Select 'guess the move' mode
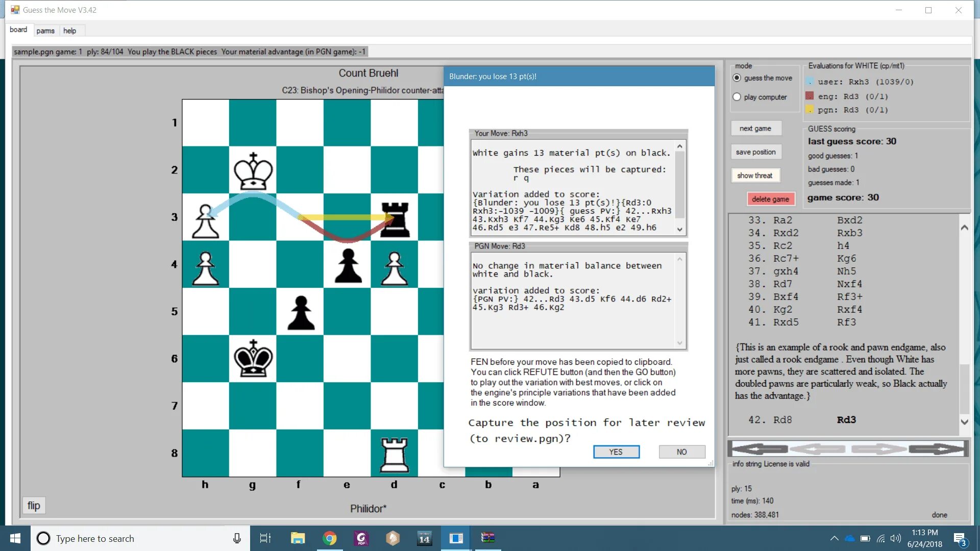This screenshot has width=980, height=551. (737, 78)
